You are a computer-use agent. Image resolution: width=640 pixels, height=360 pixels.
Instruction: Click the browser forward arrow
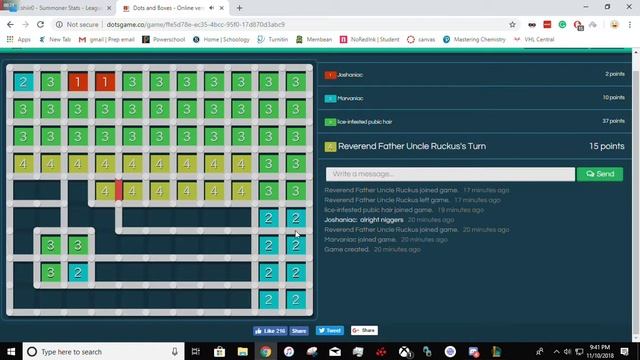[x=25, y=24]
